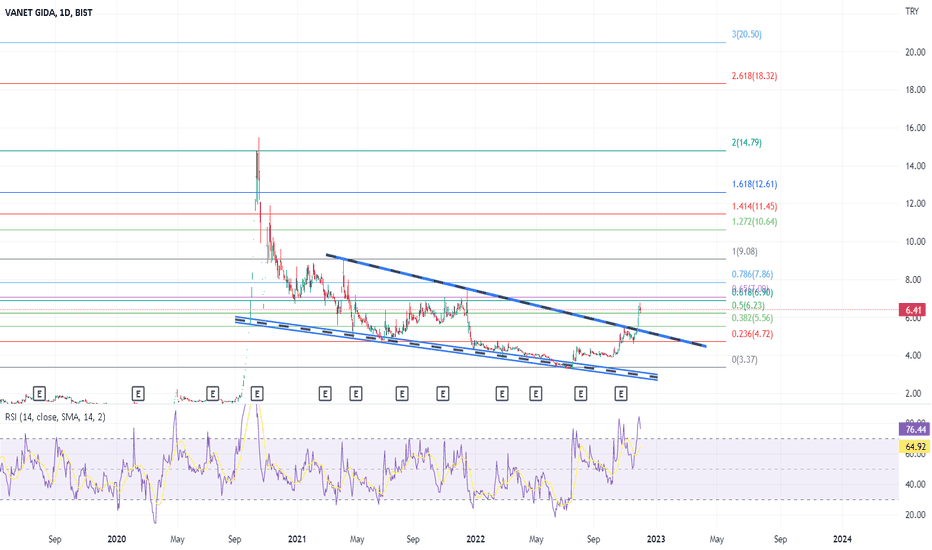The height and width of the screenshot is (550, 932).
Task: Click the 2021 label on the time axis
Action: click(297, 539)
